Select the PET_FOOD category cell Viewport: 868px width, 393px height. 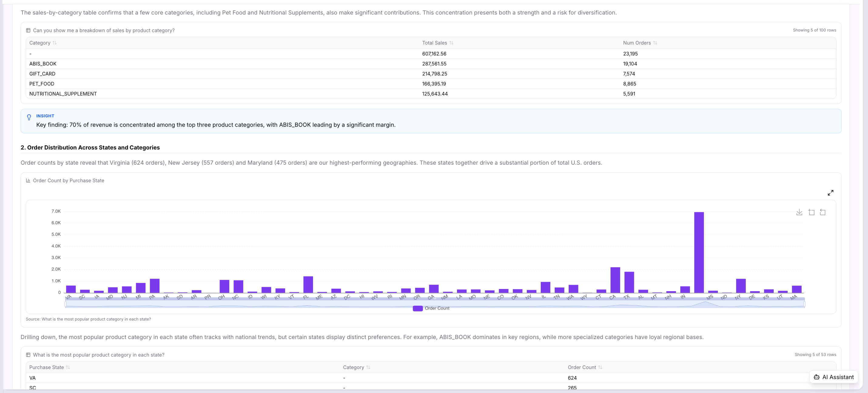click(x=42, y=84)
